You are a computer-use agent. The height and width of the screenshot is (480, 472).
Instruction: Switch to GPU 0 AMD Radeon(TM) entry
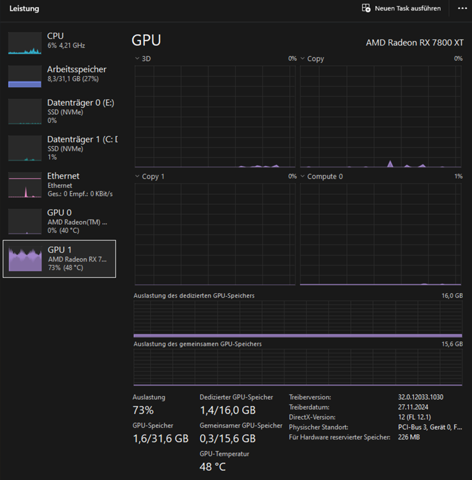pyautogui.click(x=62, y=221)
